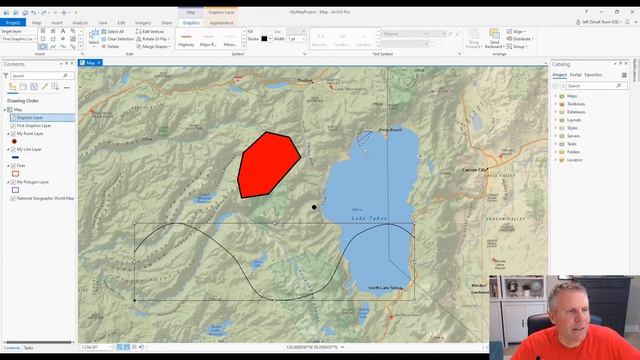Toggle Graphics Layer visibility checkbox
This screenshot has height=360, width=640.
[x=13, y=118]
